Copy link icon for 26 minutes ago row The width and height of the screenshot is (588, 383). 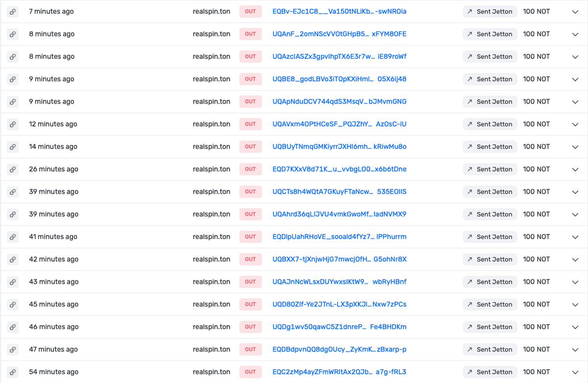(13, 169)
